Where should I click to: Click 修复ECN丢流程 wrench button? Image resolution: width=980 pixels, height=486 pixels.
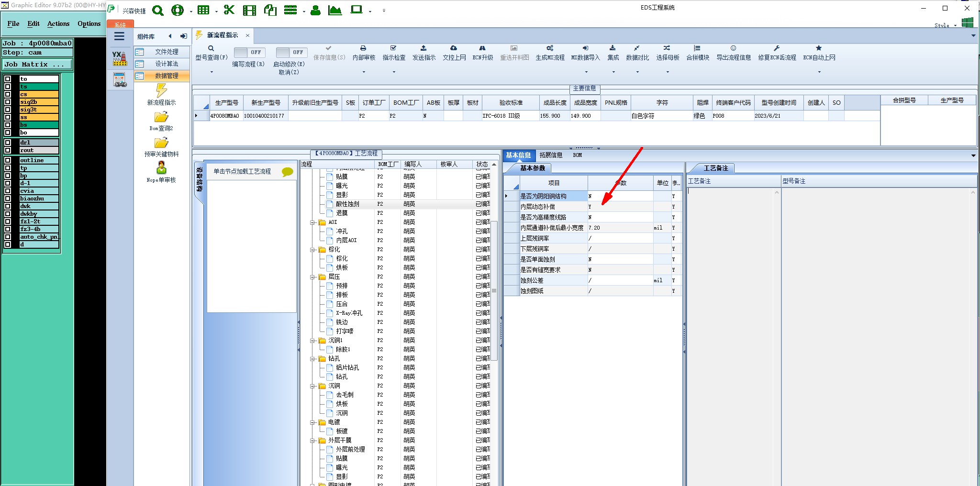pos(777,53)
